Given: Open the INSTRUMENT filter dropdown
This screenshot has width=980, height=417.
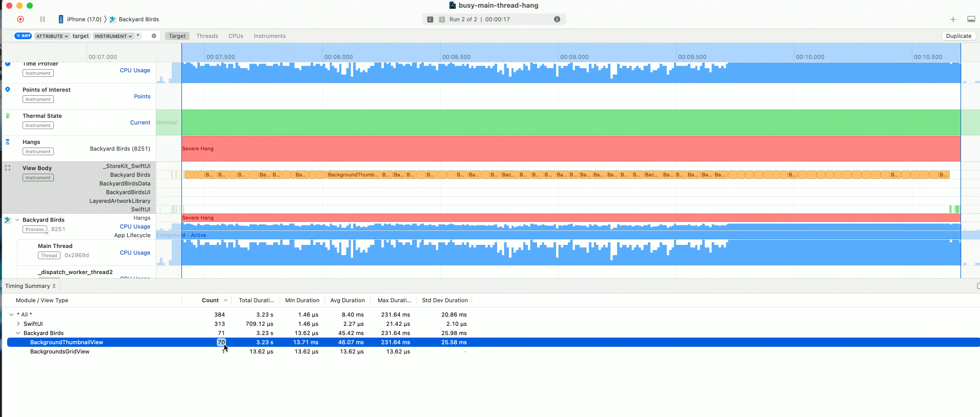Looking at the screenshot, I should pyautogui.click(x=113, y=36).
